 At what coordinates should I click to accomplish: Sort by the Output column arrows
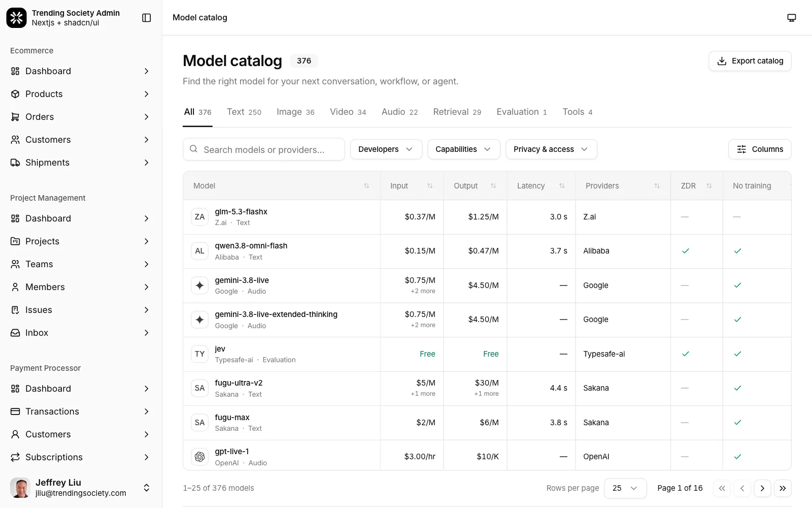493,186
